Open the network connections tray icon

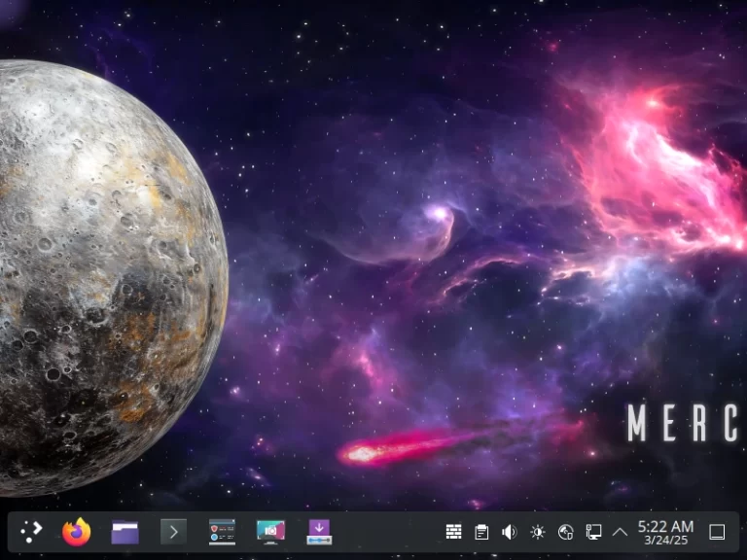tap(593, 532)
